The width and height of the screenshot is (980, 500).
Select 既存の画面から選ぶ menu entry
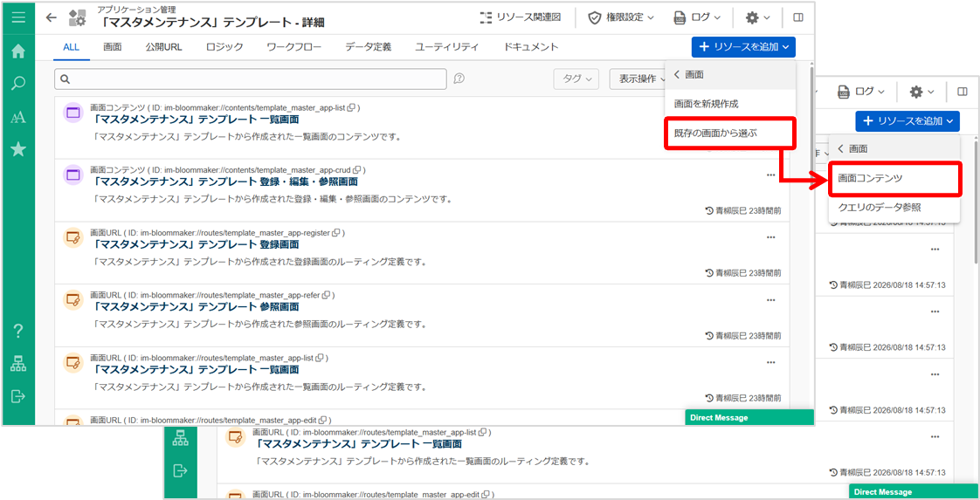click(729, 133)
